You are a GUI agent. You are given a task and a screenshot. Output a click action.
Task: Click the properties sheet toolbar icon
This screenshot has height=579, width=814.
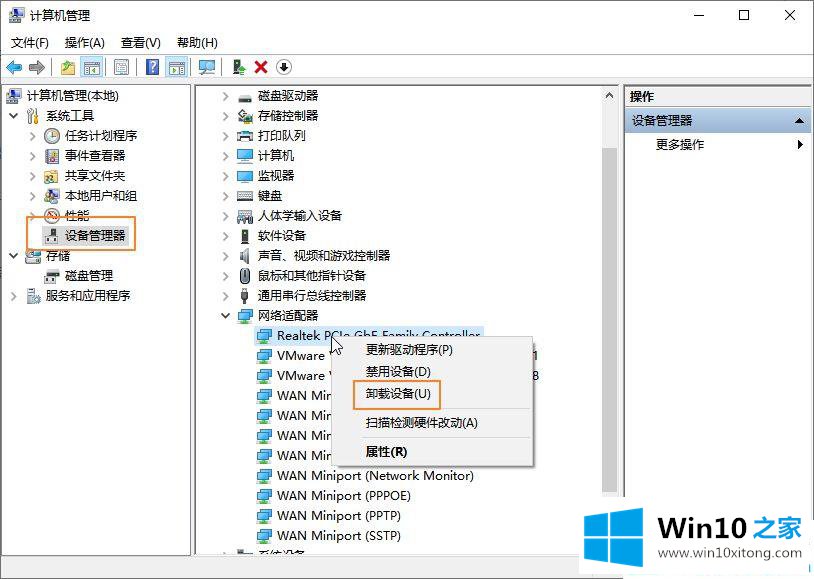click(121, 67)
